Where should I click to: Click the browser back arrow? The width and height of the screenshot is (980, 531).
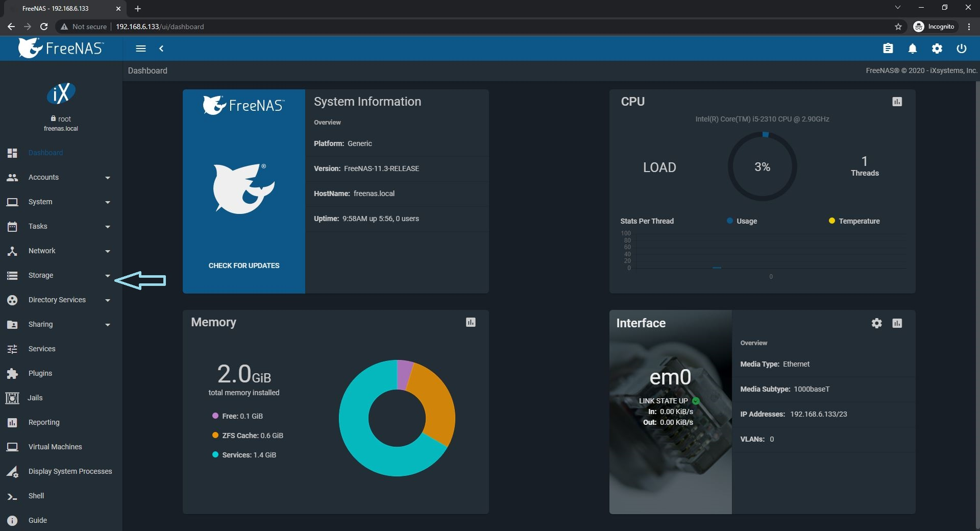click(11, 27)
